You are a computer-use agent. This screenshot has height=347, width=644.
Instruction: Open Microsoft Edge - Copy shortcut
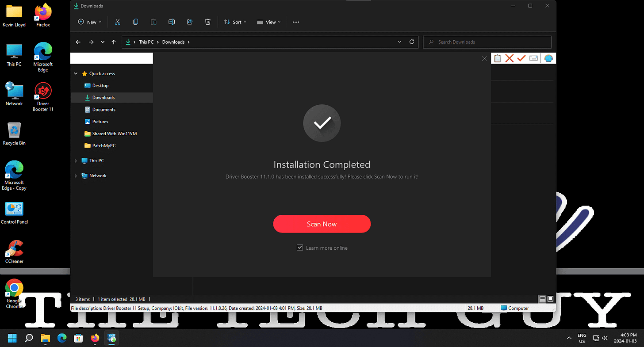point(14,175)
